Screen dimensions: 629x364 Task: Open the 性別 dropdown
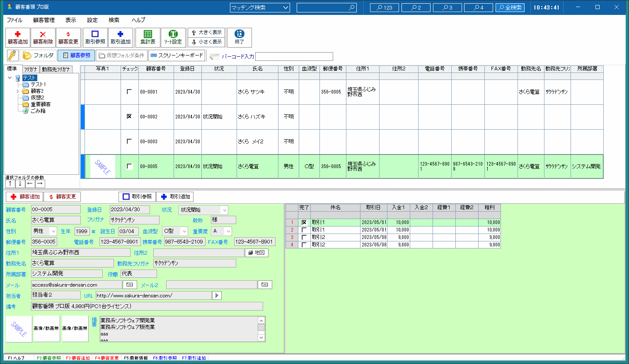(53, 231)
